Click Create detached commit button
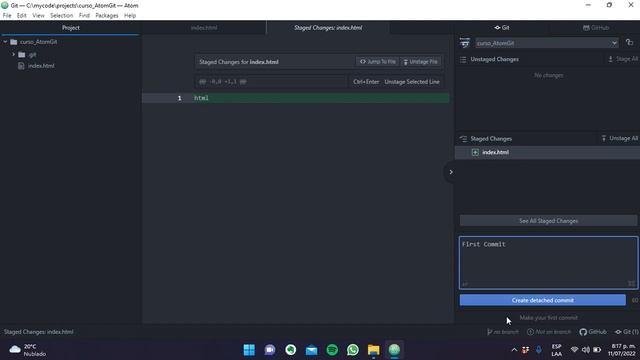 point(542,300)
